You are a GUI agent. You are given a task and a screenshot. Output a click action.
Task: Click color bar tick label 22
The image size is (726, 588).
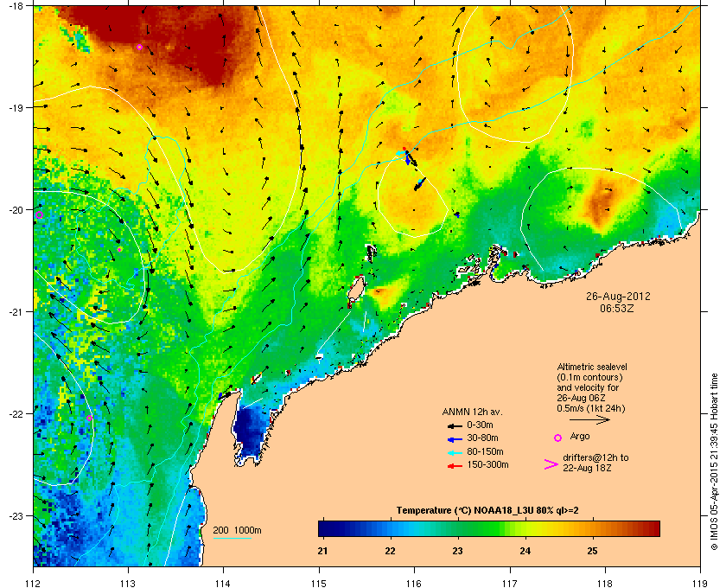click(x=391, y=551)
